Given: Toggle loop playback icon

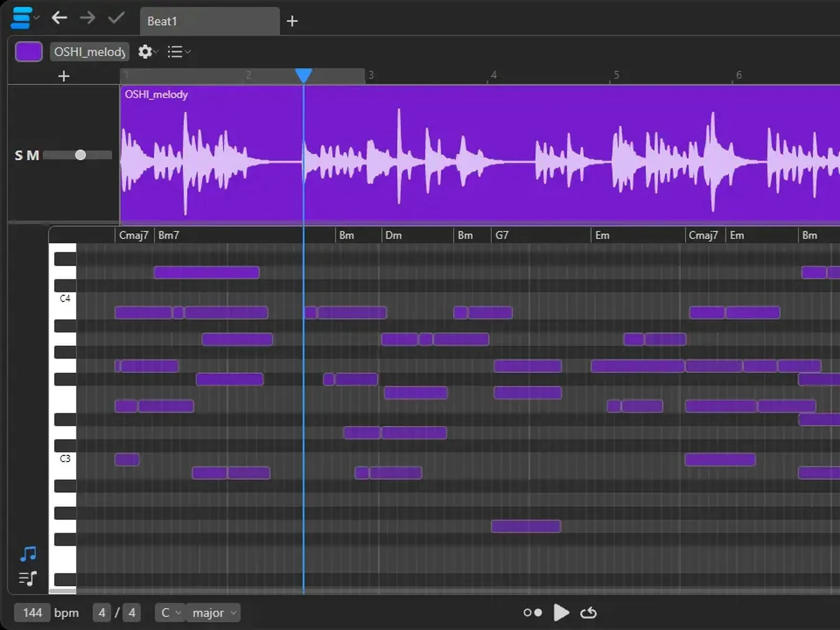Looking at the screenshot, I should point(589,613).
